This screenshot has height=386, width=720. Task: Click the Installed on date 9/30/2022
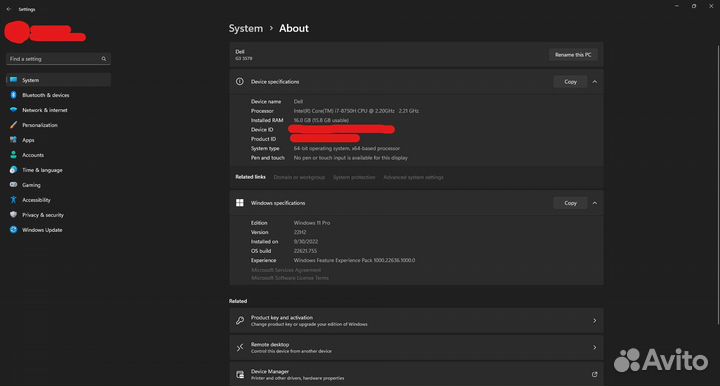[x=306, y=241]
